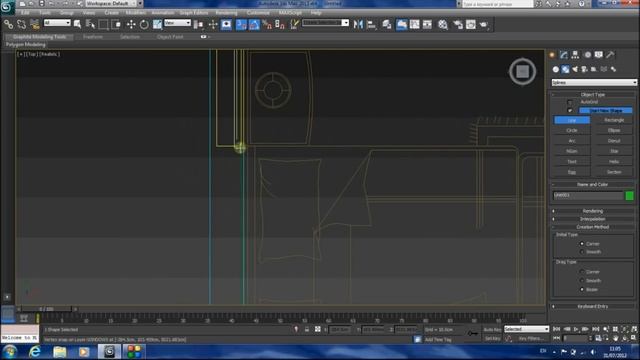Open the Customize menu
The image size is (640, 360).
click(x=258, y=13)
